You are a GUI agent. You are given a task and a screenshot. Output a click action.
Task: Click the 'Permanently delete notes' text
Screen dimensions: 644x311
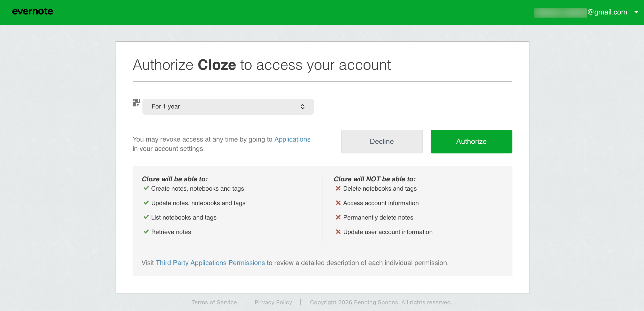378,218
